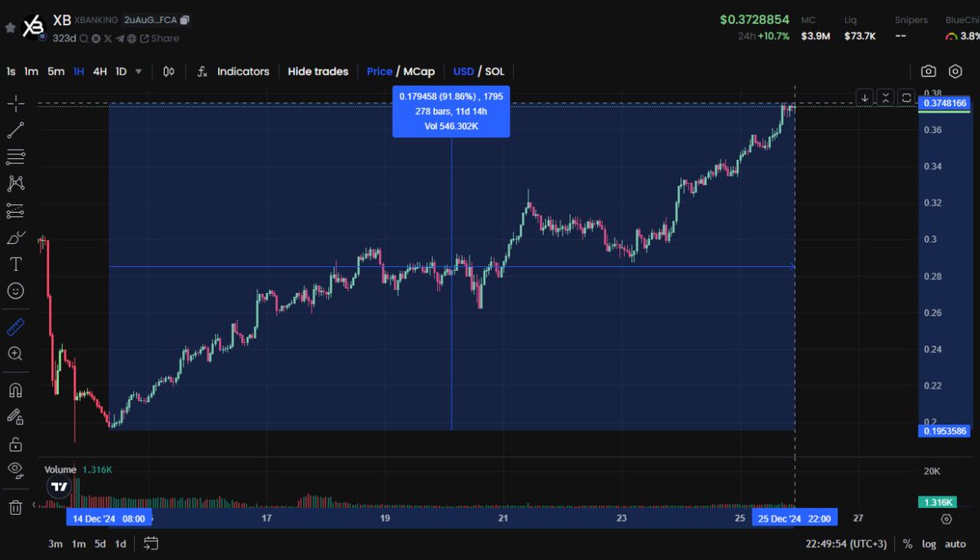This screenshot has width=980, height=560.
Task: Click the 25 Dec '24 22:00 date label
Action: [795, 518]
